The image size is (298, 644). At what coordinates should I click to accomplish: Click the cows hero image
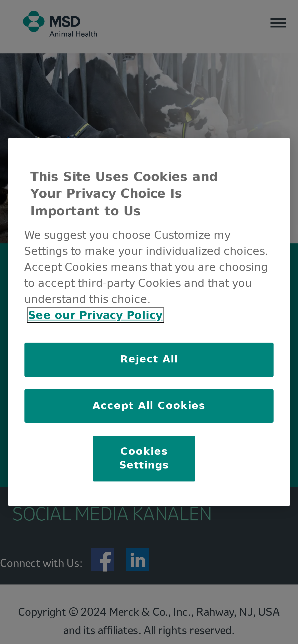click(x=149, y=96)
